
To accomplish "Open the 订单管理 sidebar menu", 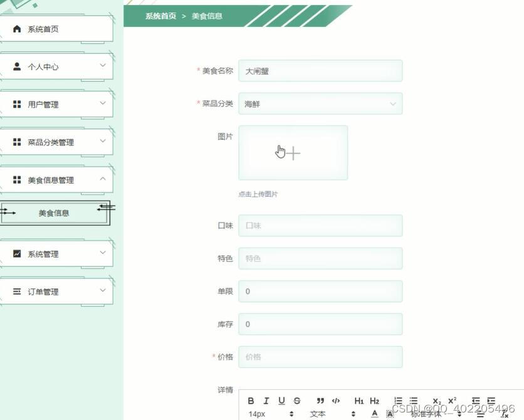I will click(56, 291).
